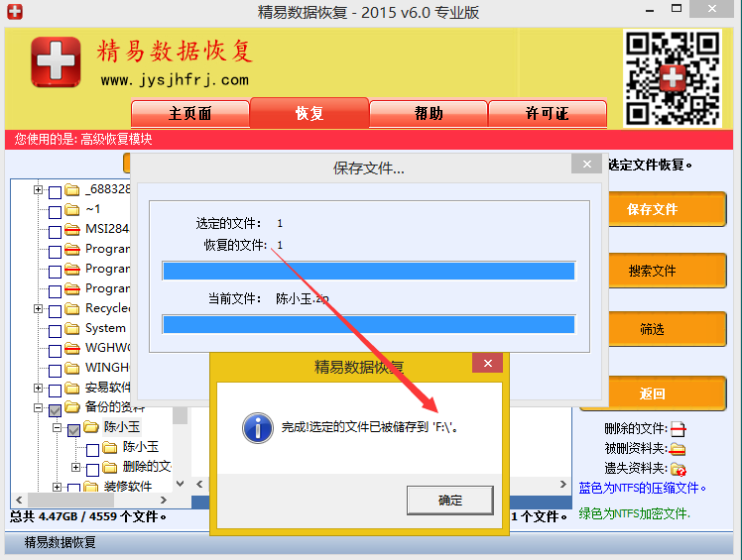This screenshot has height=560, width=742.
Task: Open the 许可证 tab
Action: [548, 114]
